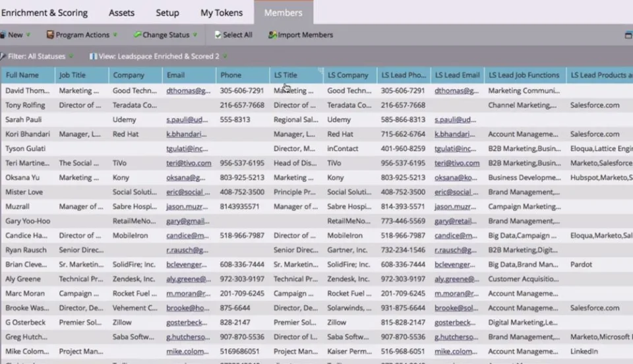
Task: Open brooke@sol... link in LS Lead Email
Action: (456, 308)
